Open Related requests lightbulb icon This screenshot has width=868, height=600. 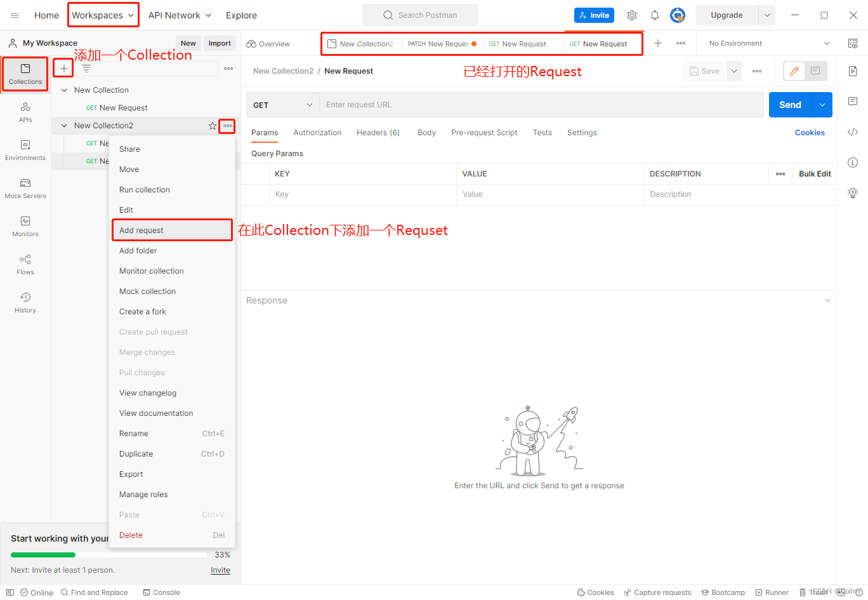click(853, 193)
